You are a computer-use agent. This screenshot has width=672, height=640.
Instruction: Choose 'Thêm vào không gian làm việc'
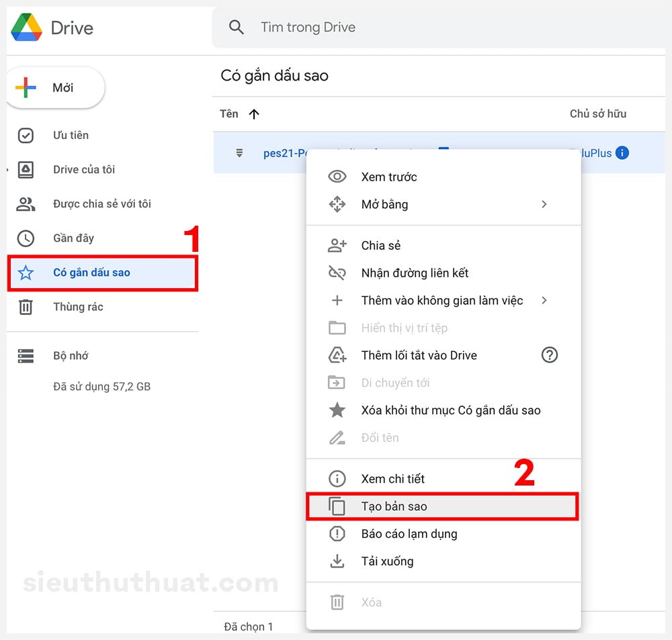click(444, 300)
